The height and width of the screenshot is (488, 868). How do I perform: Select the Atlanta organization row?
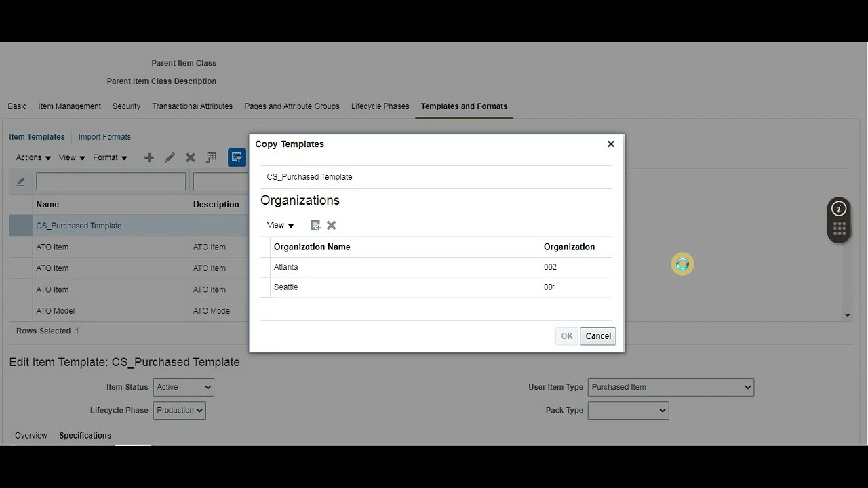click(436, 267)
